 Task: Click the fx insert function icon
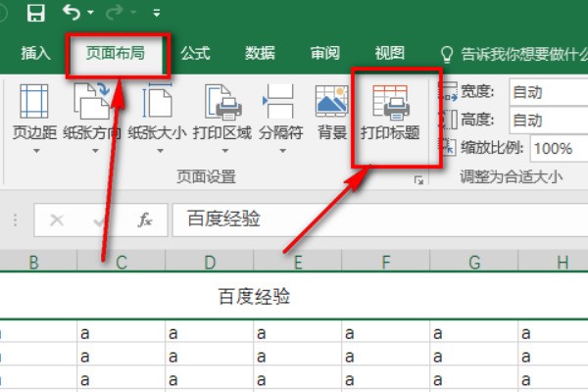pos(145,220)
